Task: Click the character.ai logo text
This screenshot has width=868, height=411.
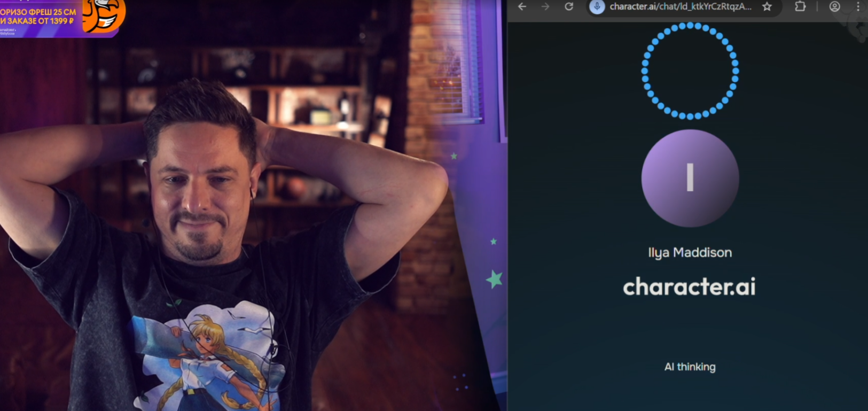Action: (x=689, y=287)
